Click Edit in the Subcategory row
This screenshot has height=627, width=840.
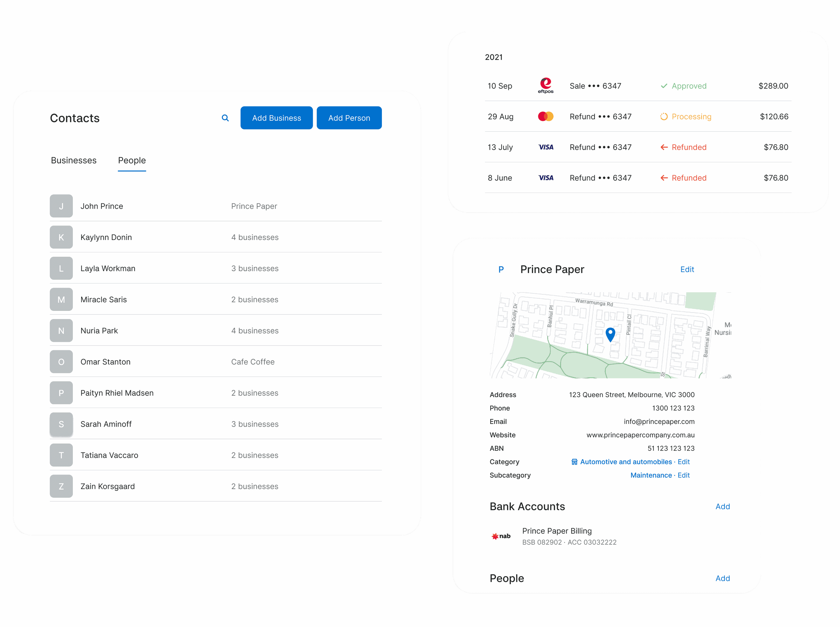(683, 475)
